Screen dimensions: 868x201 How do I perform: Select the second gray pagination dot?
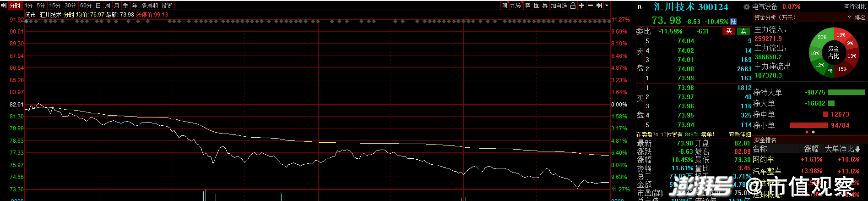[x=813, y=132]
